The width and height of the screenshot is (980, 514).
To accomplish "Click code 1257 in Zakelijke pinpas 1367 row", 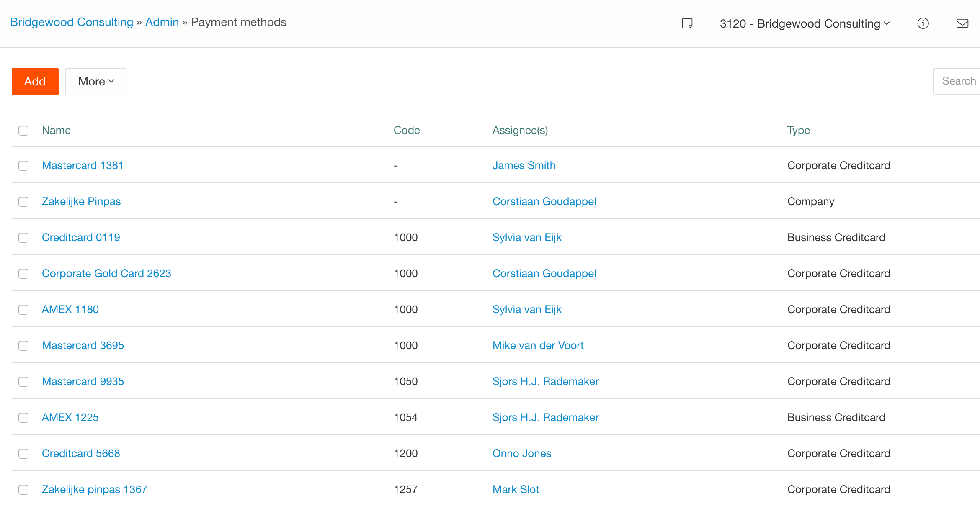I will pos(406,489).
